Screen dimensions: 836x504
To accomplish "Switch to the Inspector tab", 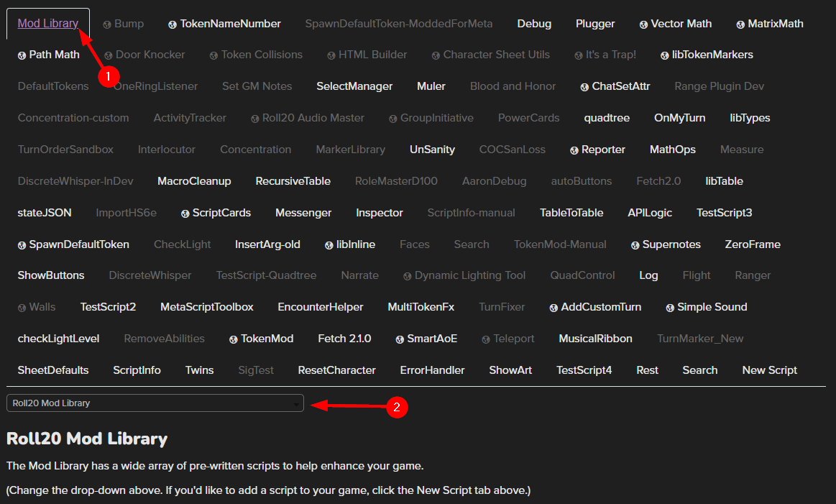I will [x=379, y=212].
